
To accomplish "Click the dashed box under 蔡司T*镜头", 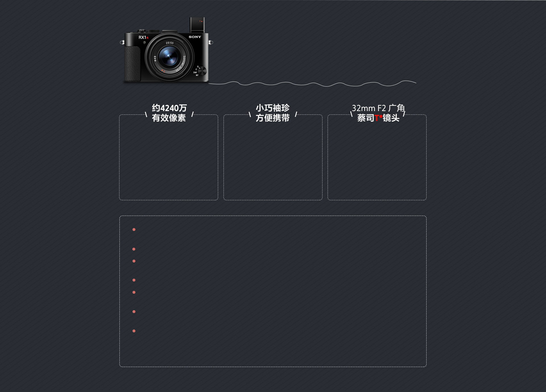I will pyautogui.click(x=377, y=157).
